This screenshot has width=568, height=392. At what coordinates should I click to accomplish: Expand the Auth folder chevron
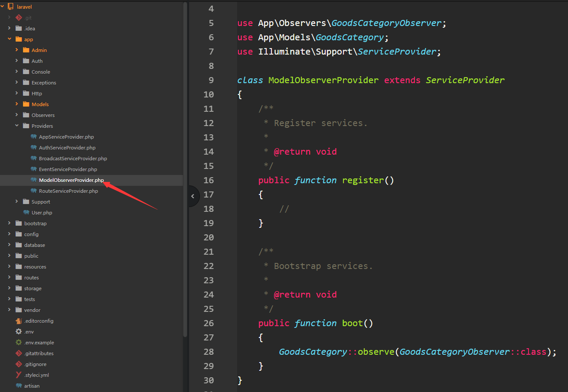click(17, 61)
